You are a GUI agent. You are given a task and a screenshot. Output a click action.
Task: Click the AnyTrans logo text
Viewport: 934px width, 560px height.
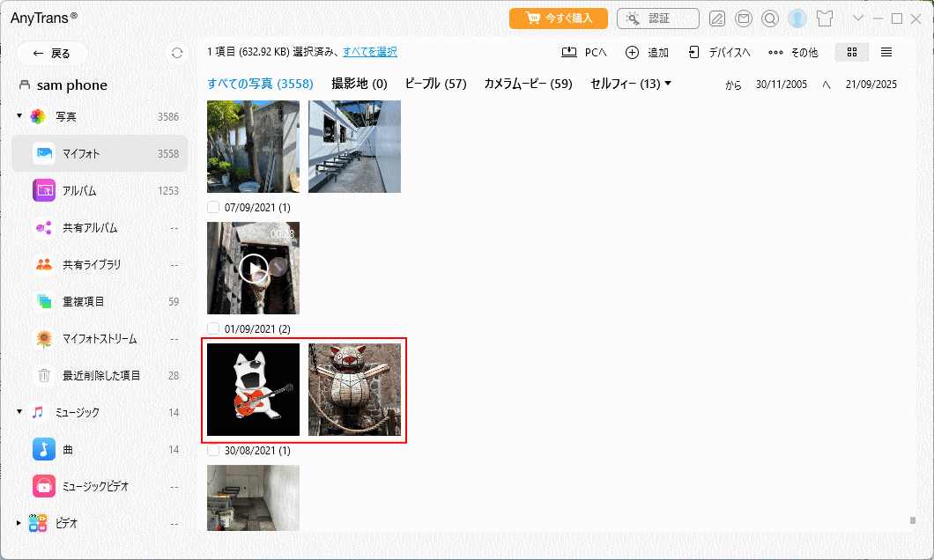click(x=43, y=18)
